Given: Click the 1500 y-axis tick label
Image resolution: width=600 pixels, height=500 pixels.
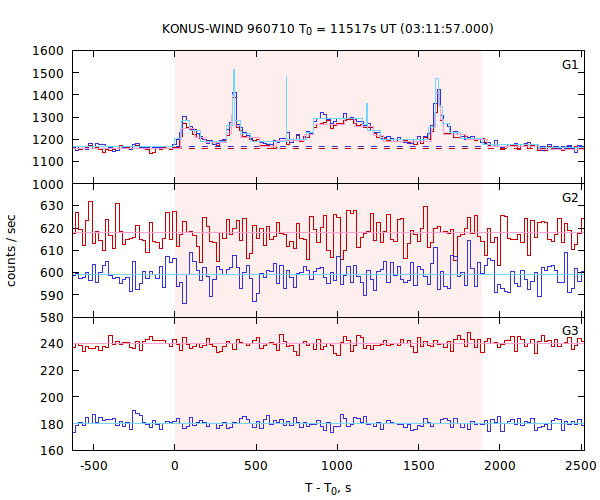Looking at the screenshot, I should (x=48, y=73).
